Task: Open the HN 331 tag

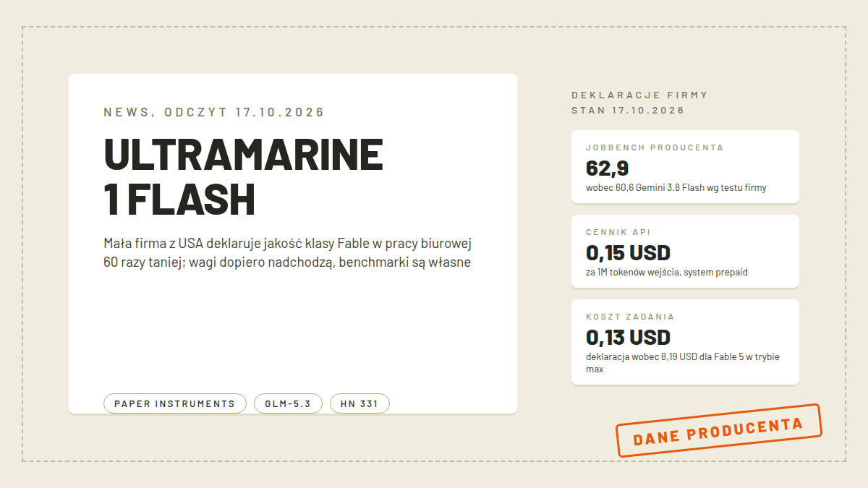Action: click(x=359, y=403)
